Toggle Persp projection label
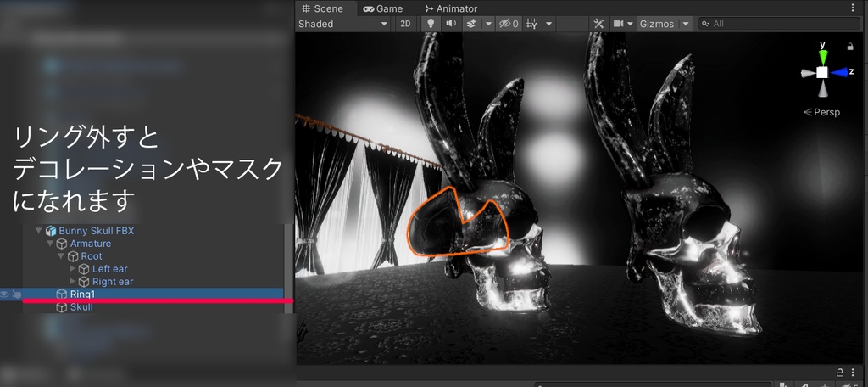 point(822,112)
